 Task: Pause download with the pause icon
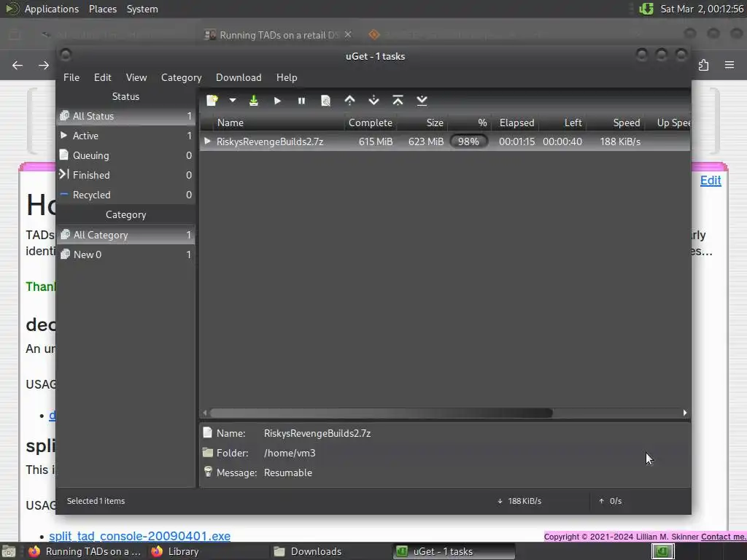click(301, 101)
